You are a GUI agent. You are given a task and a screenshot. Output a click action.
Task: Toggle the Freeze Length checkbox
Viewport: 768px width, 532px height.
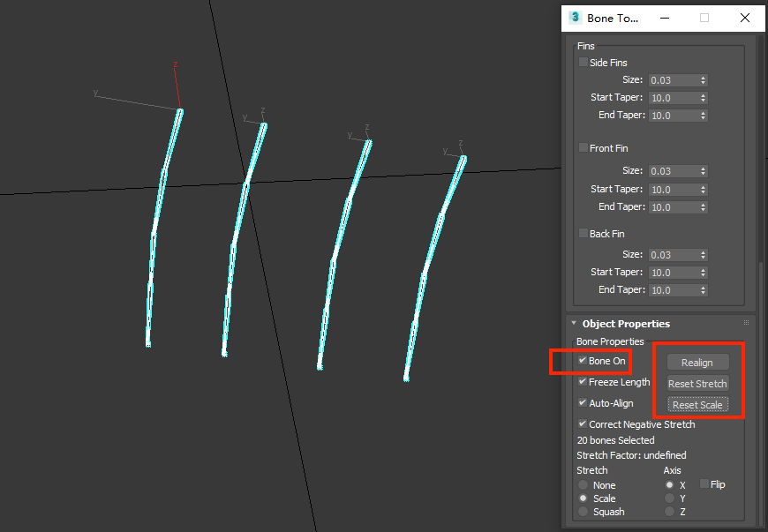point(583,381)
